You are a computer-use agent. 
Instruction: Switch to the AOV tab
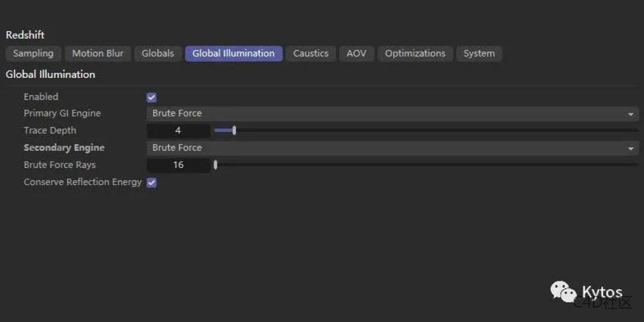point(356,53)
